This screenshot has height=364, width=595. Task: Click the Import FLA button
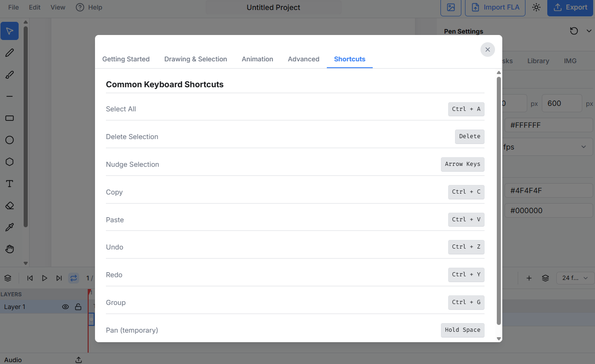pos(495,7)
